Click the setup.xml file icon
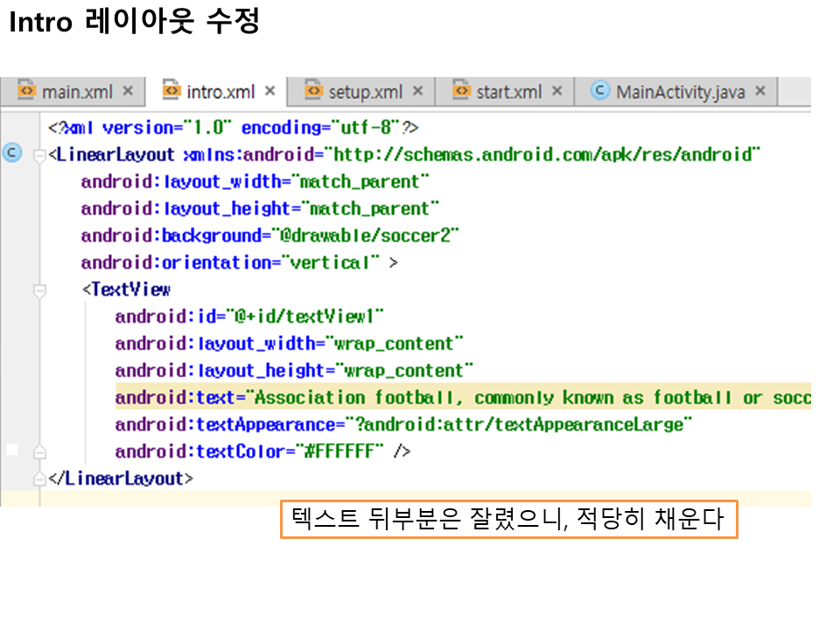The height and width of the screenshot is (630, 840). [313, 91]
